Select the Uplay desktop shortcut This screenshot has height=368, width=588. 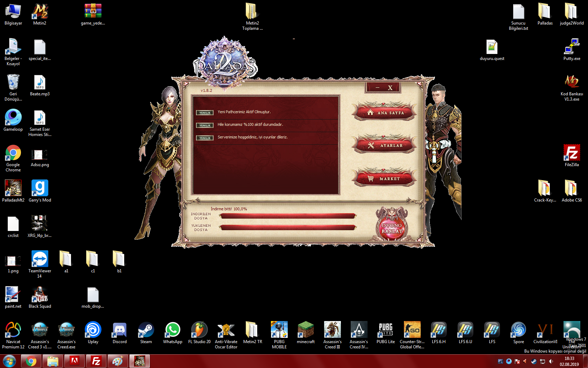tap(93, 333)
